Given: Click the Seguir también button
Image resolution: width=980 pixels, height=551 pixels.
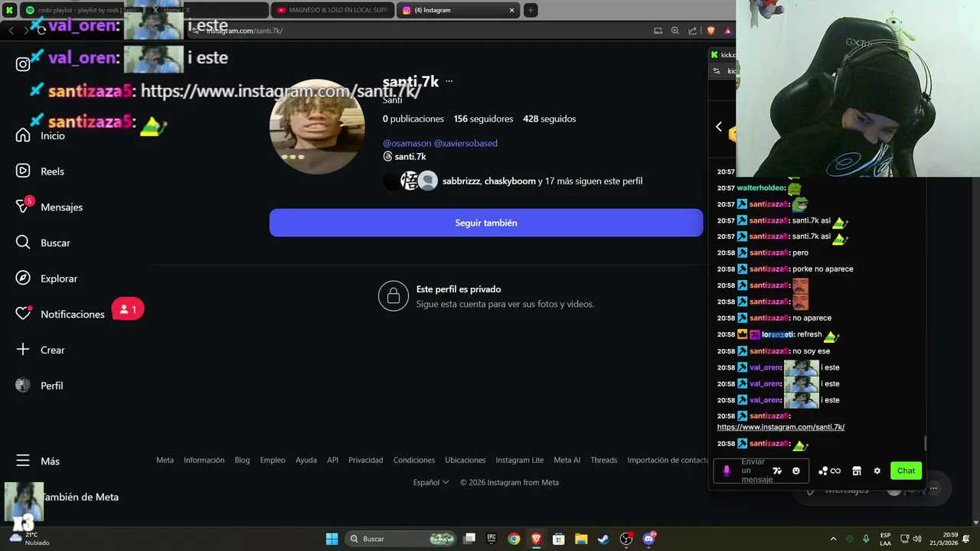Looking at the screenshot, I should click(486, 223).
